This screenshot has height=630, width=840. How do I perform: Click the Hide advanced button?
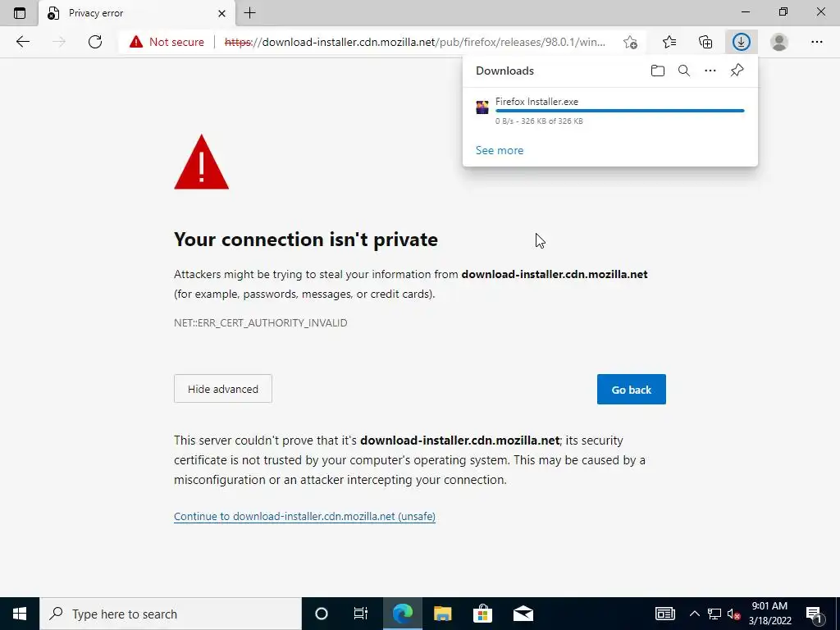point(223,389)
